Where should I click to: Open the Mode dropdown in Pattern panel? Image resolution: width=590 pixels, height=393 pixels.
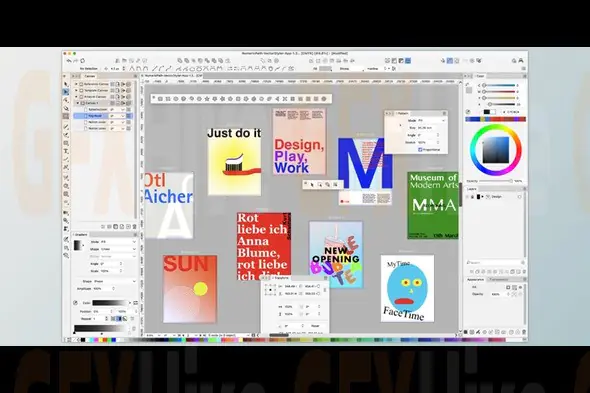[431, 120]
